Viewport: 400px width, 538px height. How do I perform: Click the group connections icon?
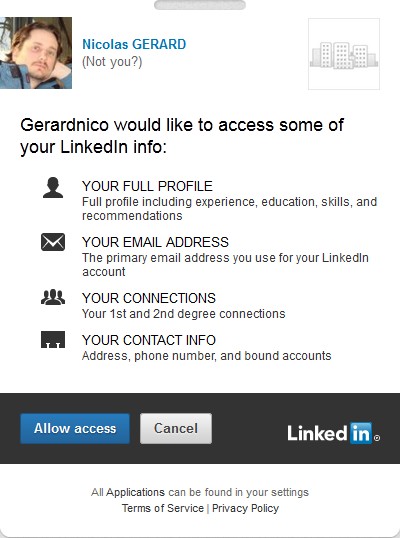click(53, 297)
